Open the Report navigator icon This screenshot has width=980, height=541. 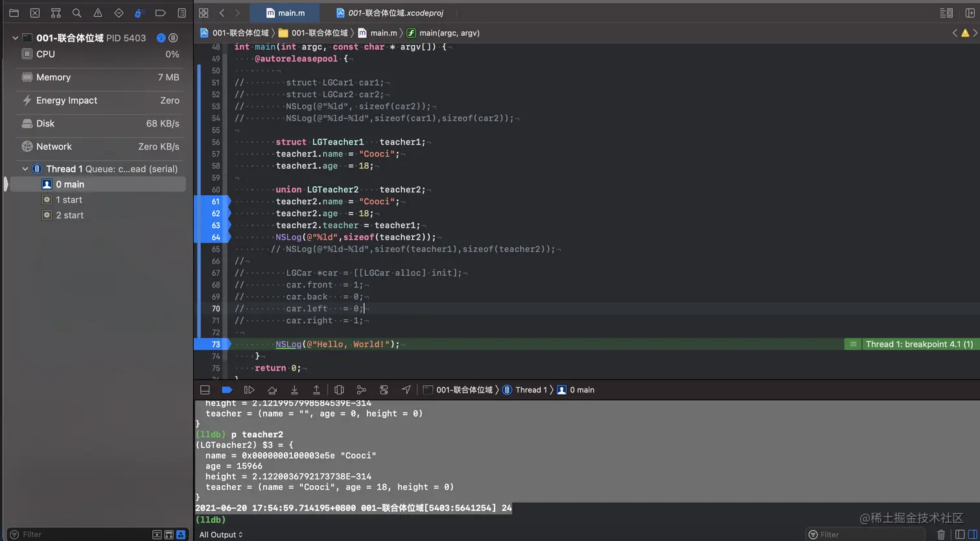coord(181,13)
